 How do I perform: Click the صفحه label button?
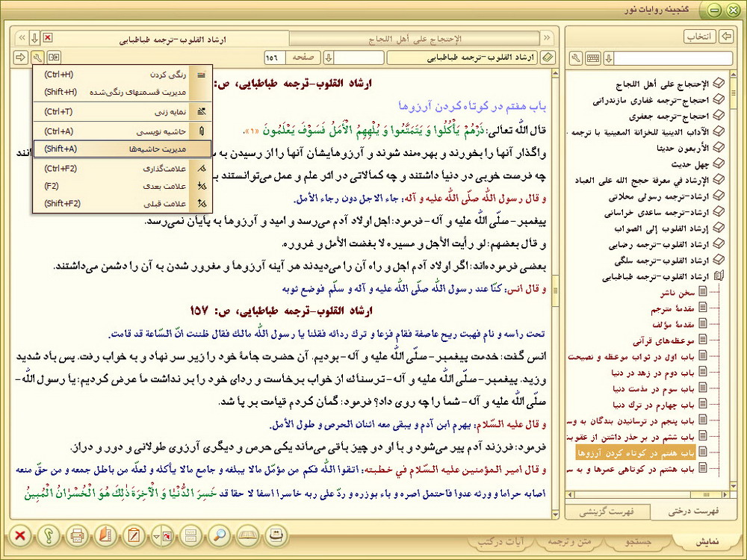303,57
